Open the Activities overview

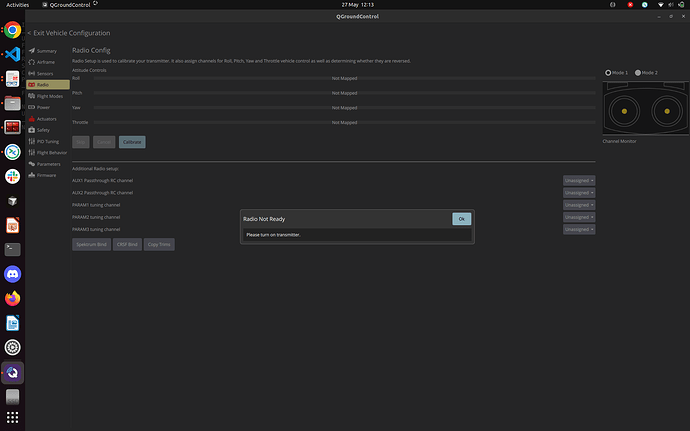point(18,5)
